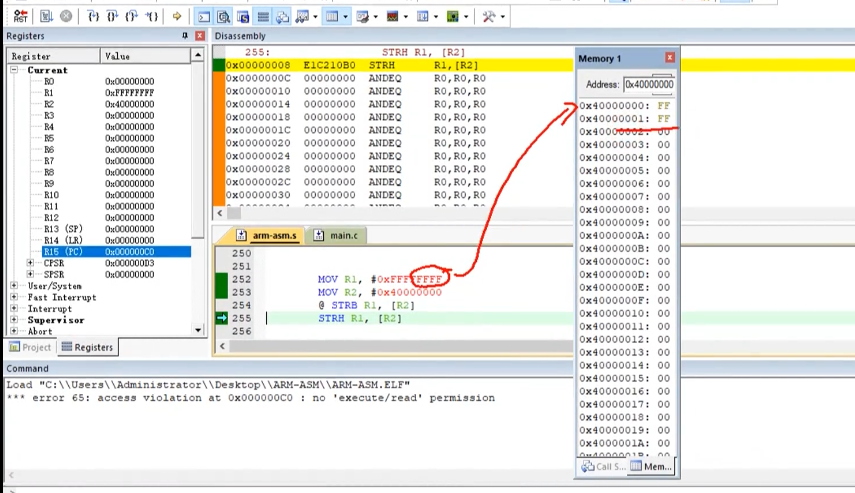Open the Trace windows toolbar icon
This screenshot has width=855, height=493.
tap(423, 17)
